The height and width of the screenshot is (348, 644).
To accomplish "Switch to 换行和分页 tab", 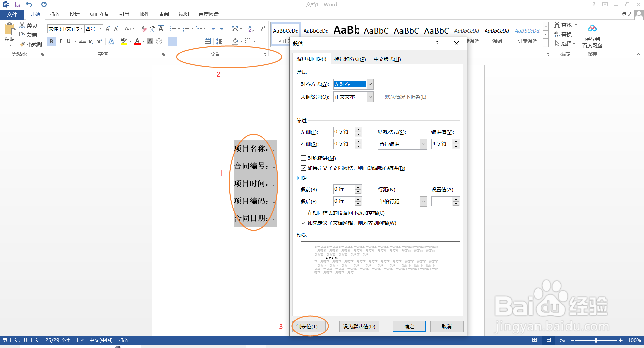I will point(350,59).
